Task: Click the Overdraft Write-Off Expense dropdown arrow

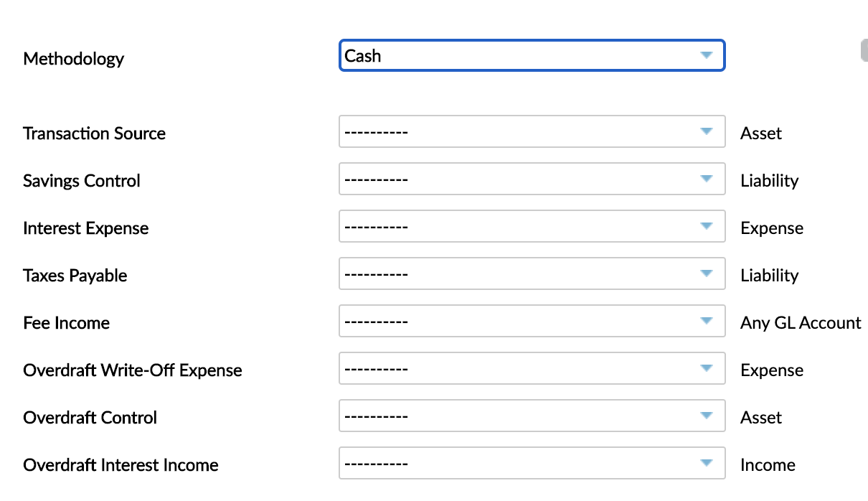Action: 707,367
